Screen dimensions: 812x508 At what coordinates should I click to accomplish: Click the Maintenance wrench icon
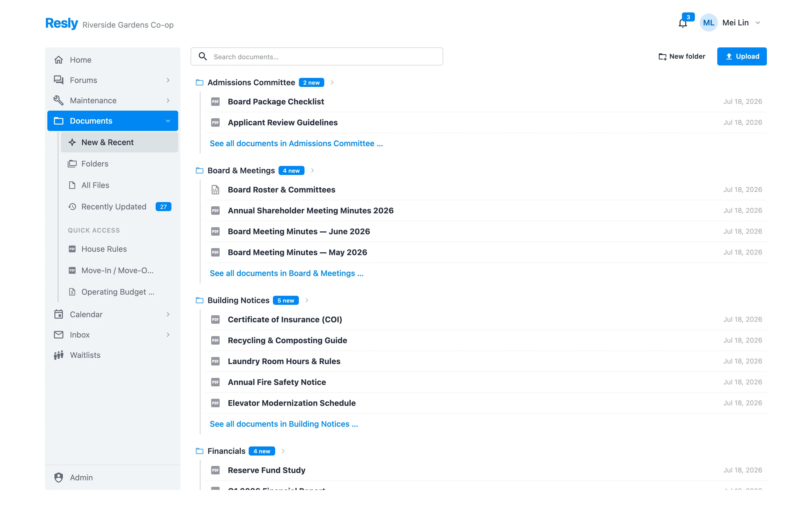point(59,100)
